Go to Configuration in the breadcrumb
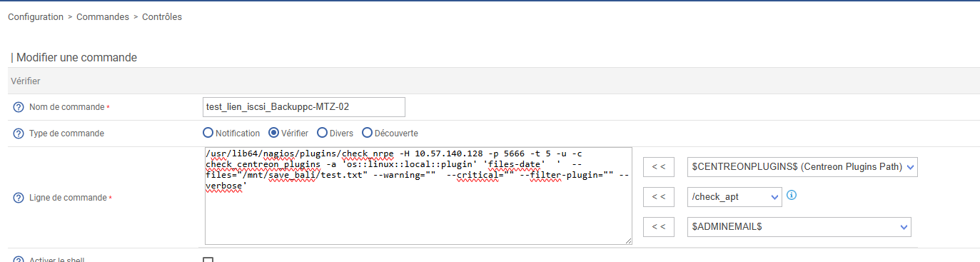The image size is (980, 262). click(x=36, y=16)
